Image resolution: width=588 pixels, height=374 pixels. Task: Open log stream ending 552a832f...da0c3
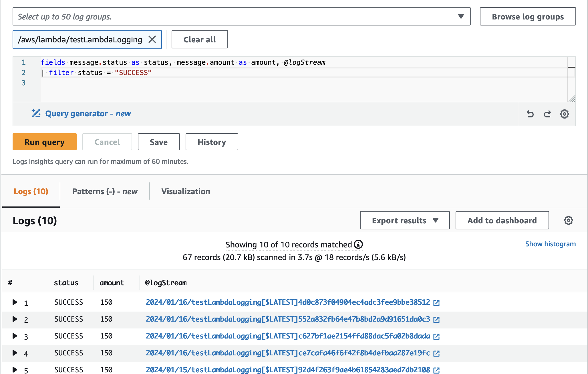[x=288, y=319]
